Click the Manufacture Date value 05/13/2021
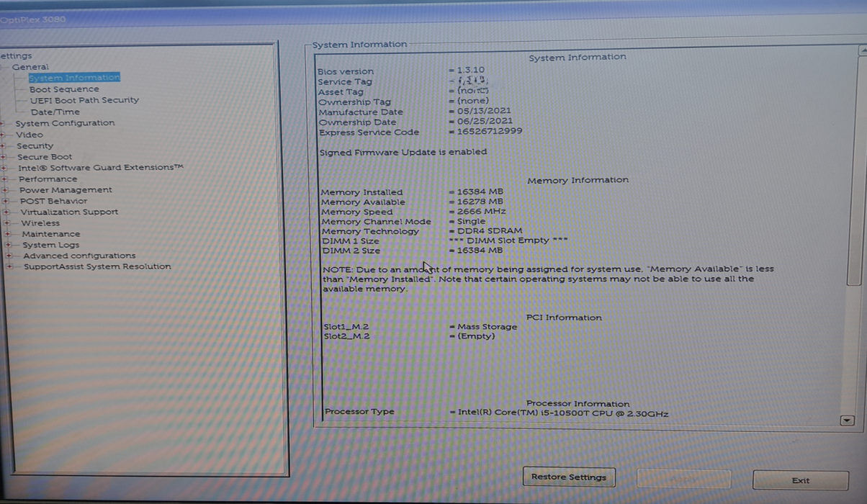 485,112
